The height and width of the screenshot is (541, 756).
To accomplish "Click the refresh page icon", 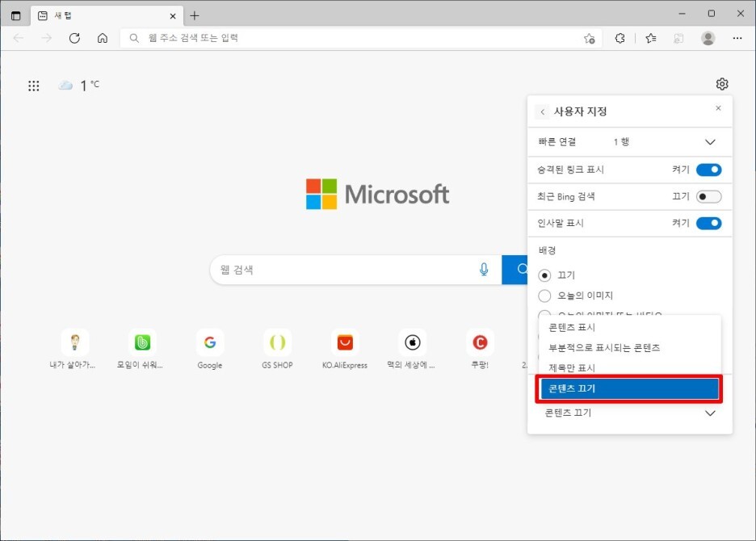I will click(x=74, y=38).
